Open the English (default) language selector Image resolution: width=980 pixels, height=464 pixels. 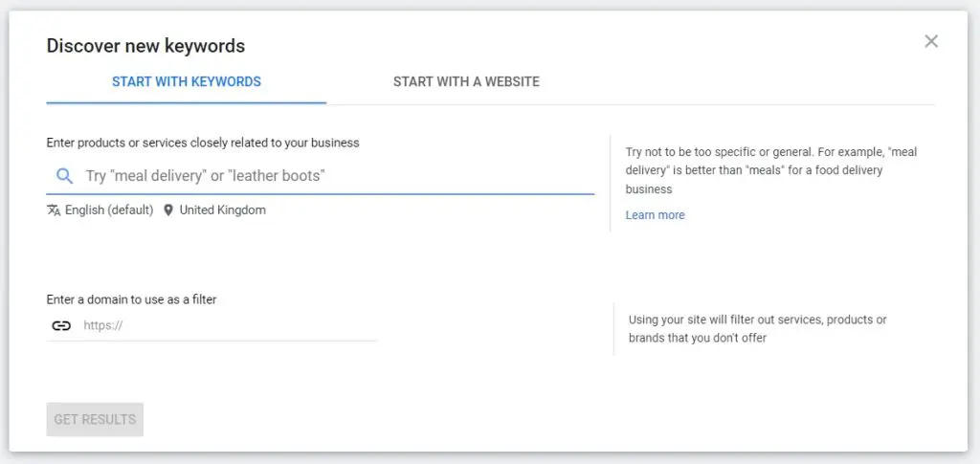(109, 210)
